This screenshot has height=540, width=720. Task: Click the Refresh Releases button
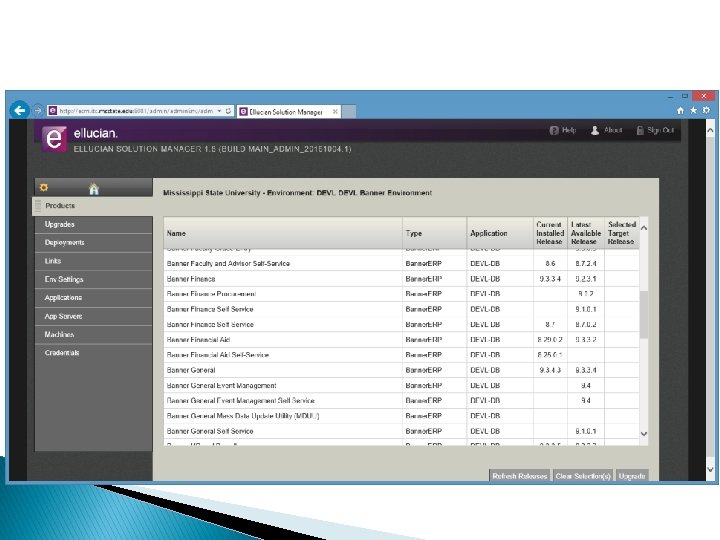[519, 476]
